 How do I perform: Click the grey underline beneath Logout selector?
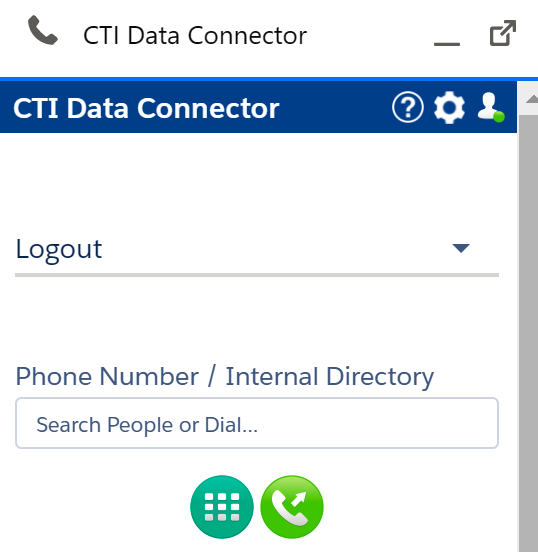point(257,275)
